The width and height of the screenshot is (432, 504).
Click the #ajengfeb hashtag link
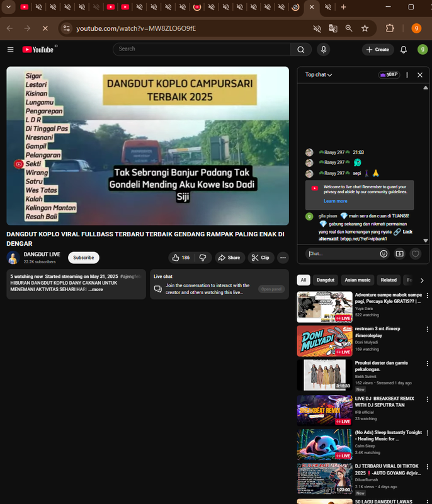point(130,277)
